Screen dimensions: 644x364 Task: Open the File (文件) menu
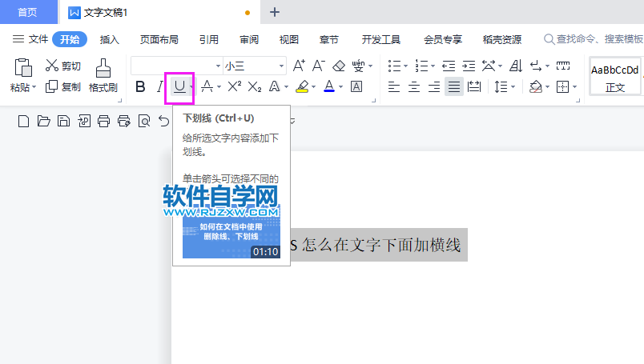point(30,39)
